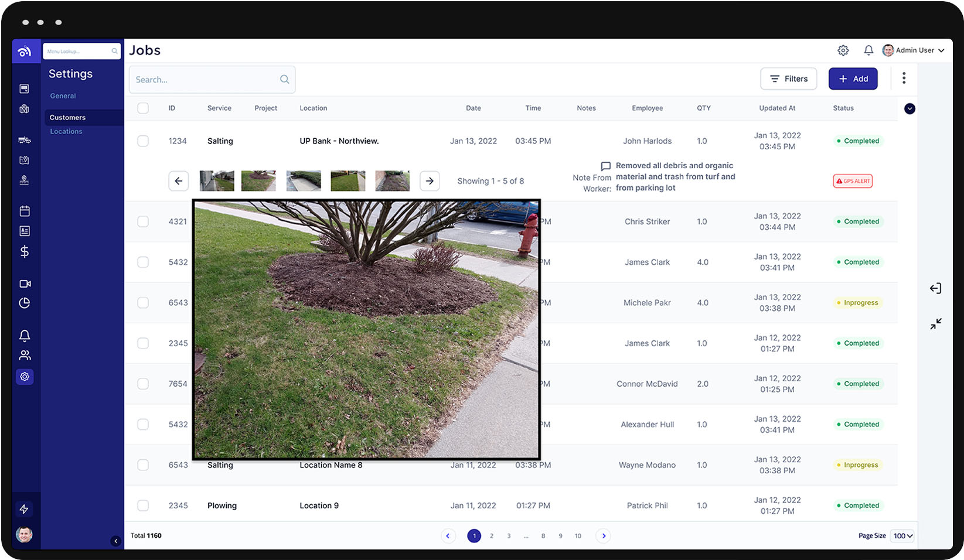Open the truck fleet icon in sidebar
The height and width of the screenshot is (560, 964).
(x=24, y=139)
